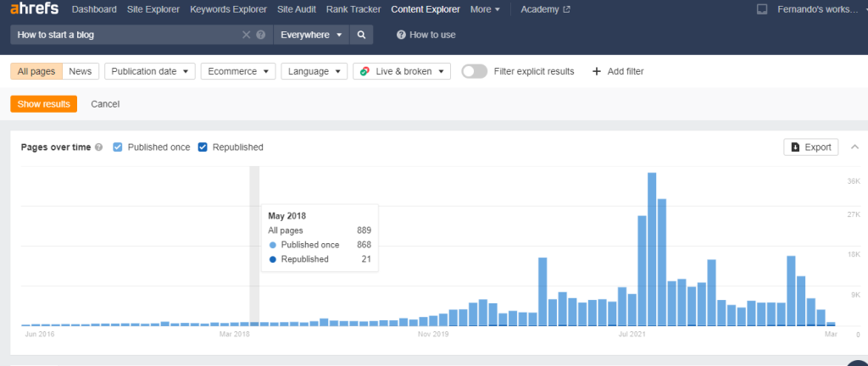Click the Mar 2018 axis label
Screen dimensions: 868x366
[234, 335]
